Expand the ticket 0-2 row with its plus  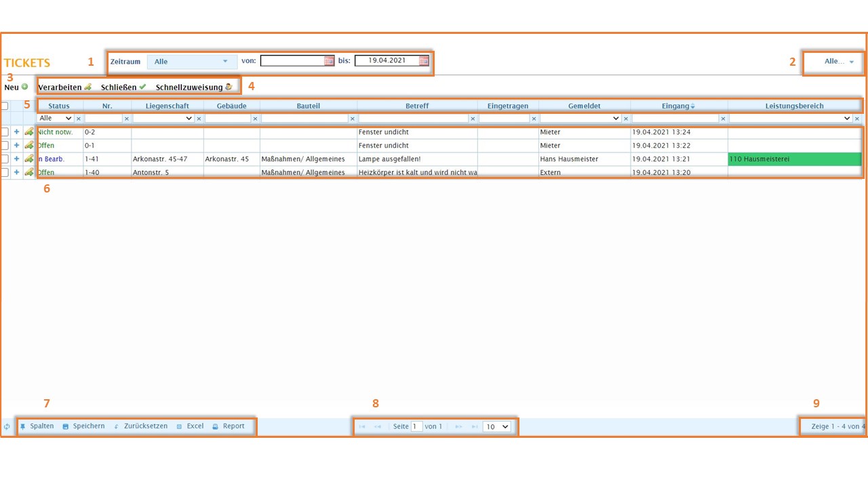coord(17,132)
